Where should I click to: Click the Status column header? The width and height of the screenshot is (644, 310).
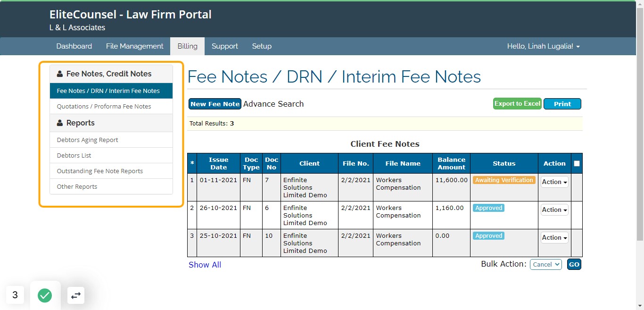(x=504, y=164)
